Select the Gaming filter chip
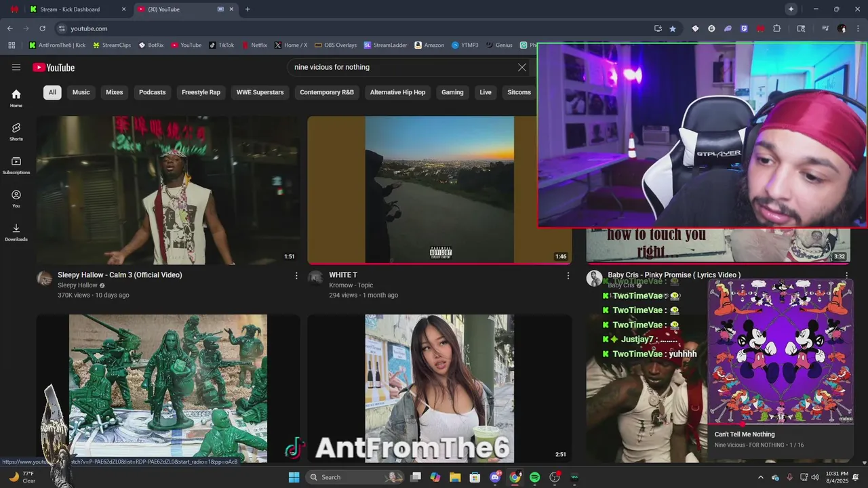Screen dimensions: 868x488 point(452,92)
